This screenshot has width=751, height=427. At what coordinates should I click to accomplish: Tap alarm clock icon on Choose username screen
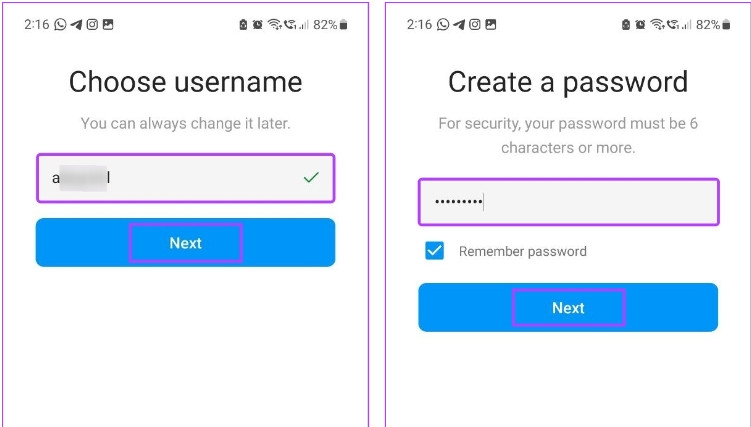tap(257, 24)
